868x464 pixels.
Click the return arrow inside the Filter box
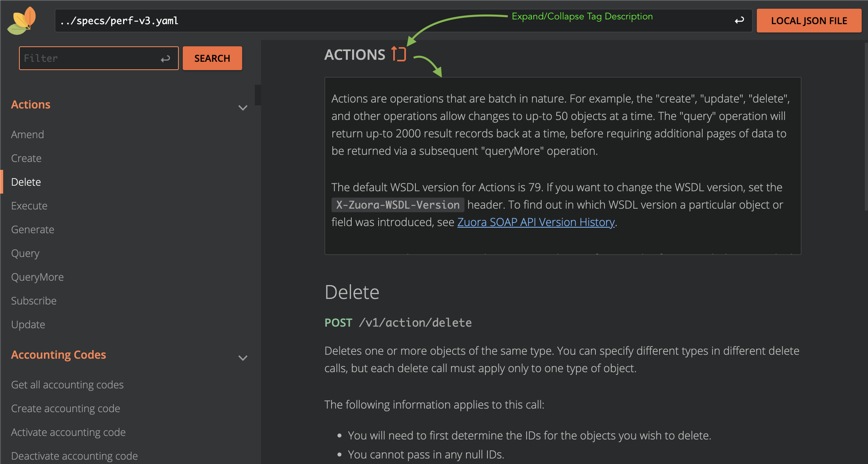coord(165,58)
